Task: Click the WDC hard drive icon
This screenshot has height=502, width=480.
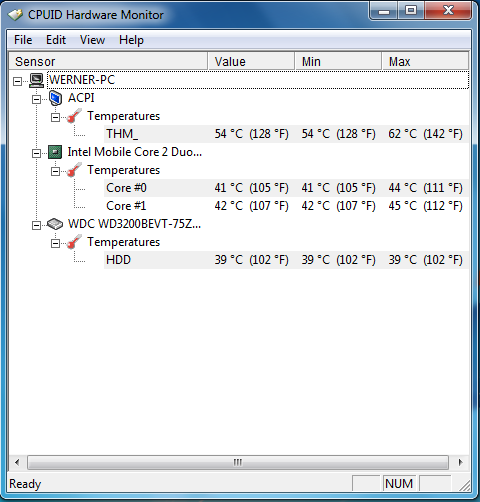Action: 55,224
